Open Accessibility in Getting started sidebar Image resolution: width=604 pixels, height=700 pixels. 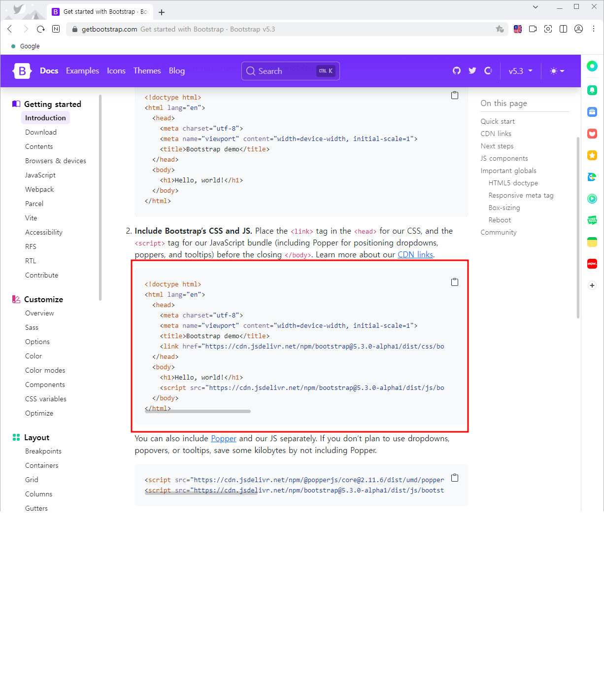[44, 232]
